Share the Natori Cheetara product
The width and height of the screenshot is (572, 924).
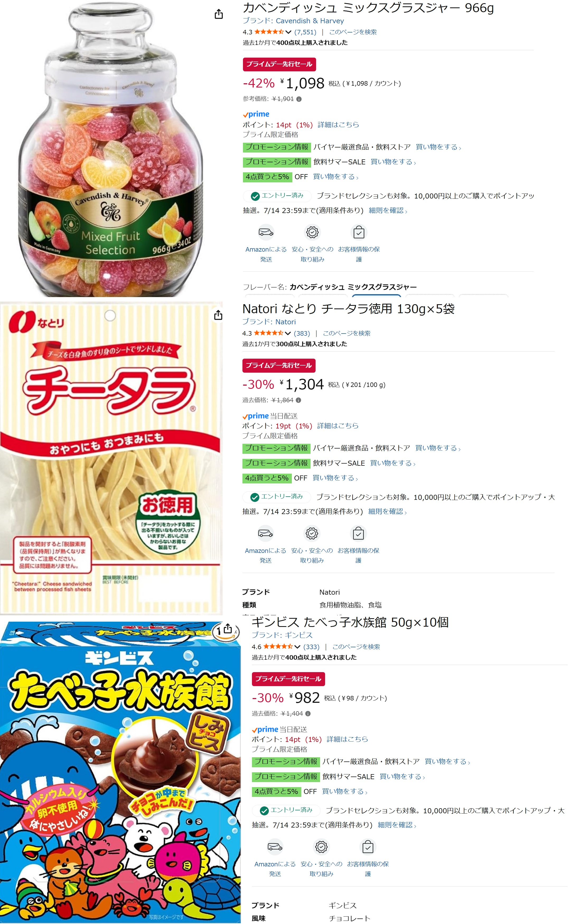pos(218,315)
